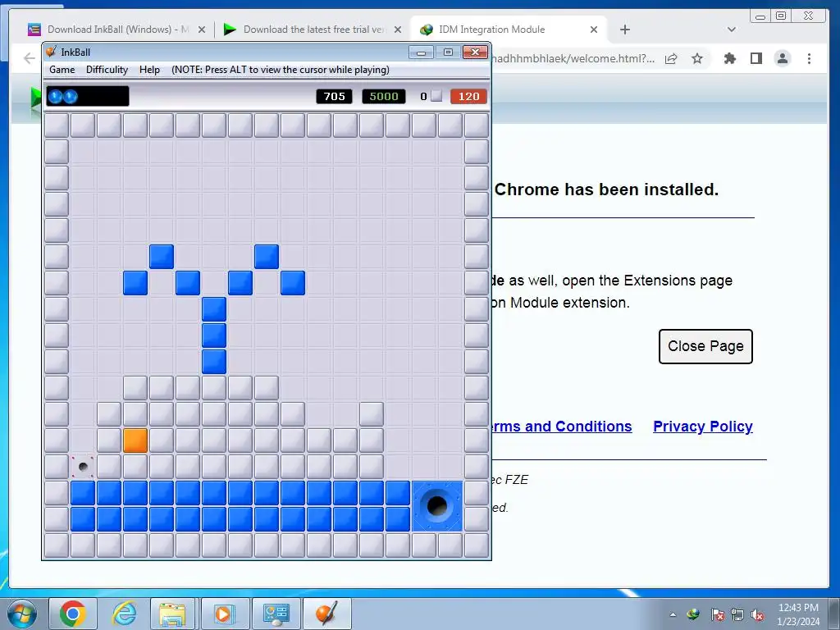This screenshot has height=630, width=840.
Task: Open Windows Media Player from taskbar
Action: pyautogui.click(x=223, y=614)
